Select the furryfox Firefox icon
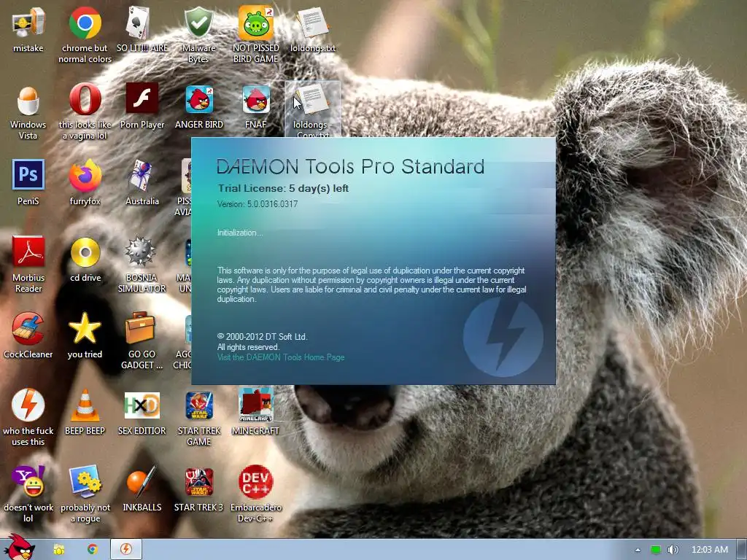 pos(85,176)
